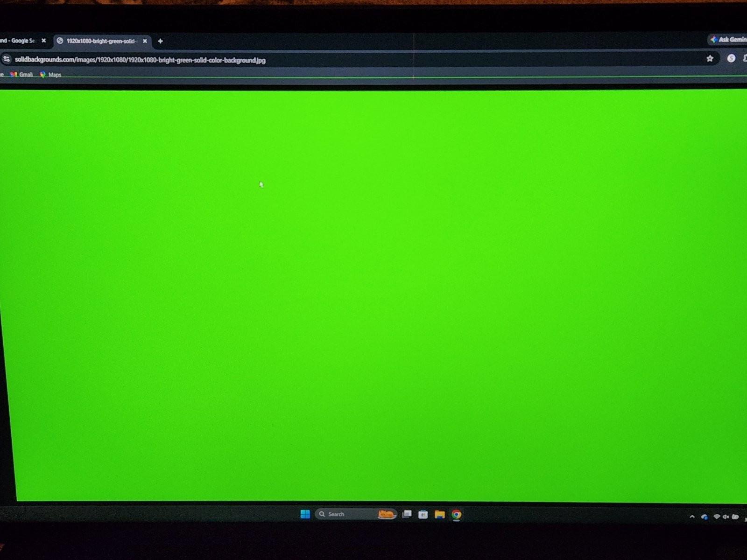Open a new tab with plus button

tap(160, 41)
